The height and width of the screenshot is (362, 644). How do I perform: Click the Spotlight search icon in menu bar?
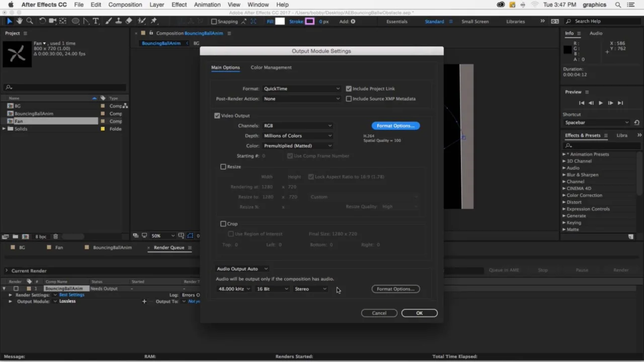pos(618,5)
